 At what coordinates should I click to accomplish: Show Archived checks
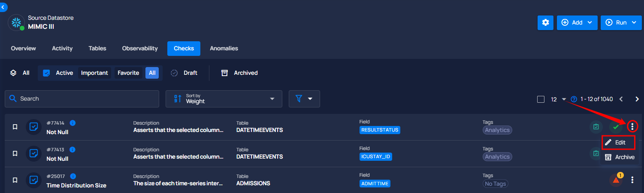click(239, 73)
